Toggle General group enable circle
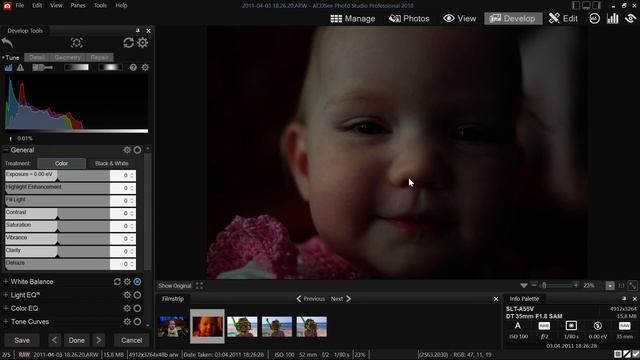Viewport: 640px width, 360px height. 138,150
